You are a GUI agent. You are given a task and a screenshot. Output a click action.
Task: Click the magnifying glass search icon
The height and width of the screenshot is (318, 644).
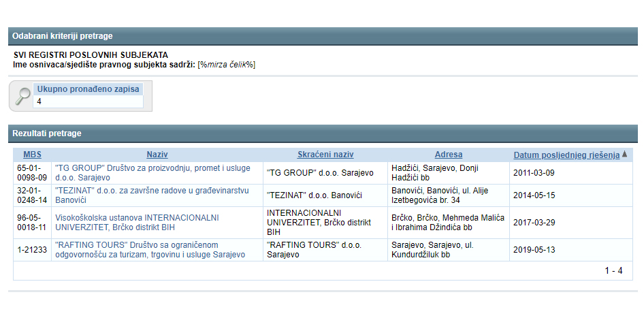tap(22, 96)
